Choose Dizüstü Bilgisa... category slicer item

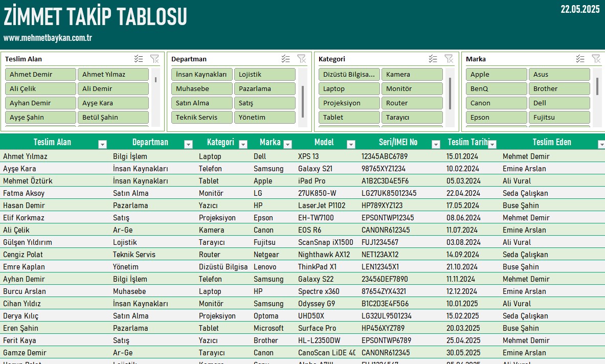click(x=349, y=75)
